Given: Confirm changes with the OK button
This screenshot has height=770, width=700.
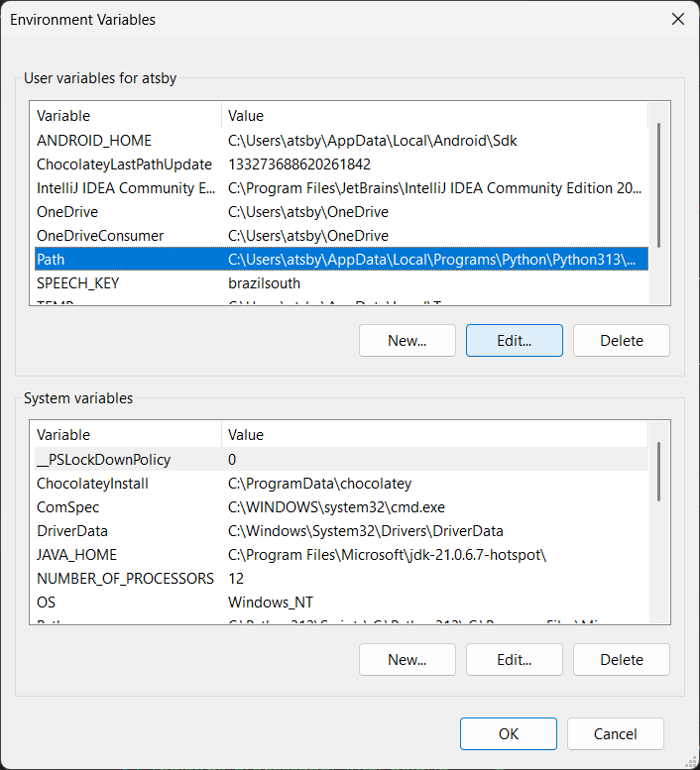Looking at the screenshot, I should coord(508,733).
